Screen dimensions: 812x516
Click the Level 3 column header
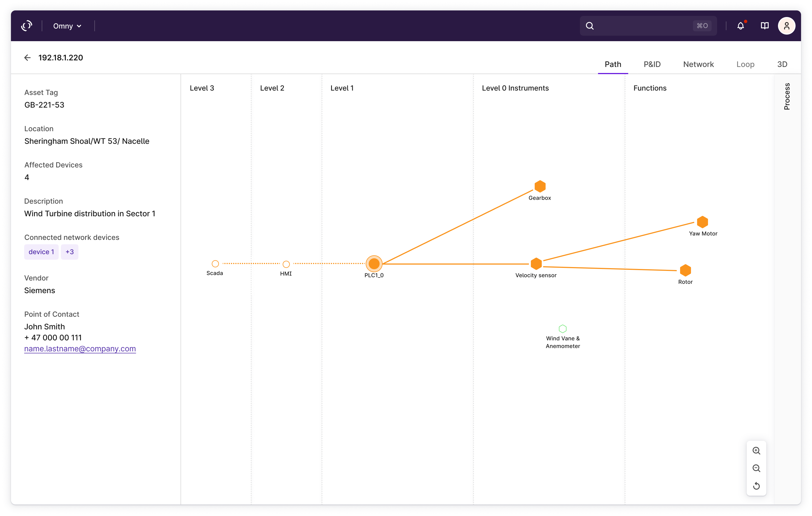202,88
